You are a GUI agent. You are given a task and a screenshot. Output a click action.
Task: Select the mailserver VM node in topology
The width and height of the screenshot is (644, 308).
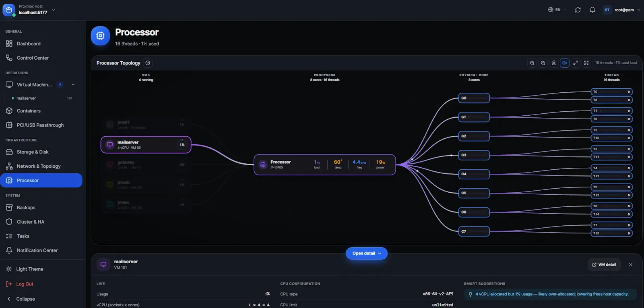tap(146, 145)
